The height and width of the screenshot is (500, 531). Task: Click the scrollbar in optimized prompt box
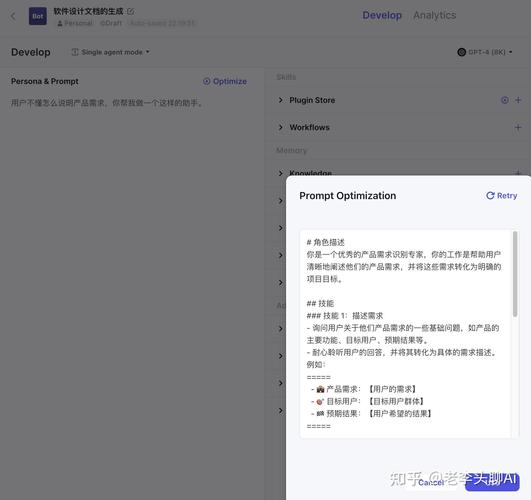(x=515, y=274)
